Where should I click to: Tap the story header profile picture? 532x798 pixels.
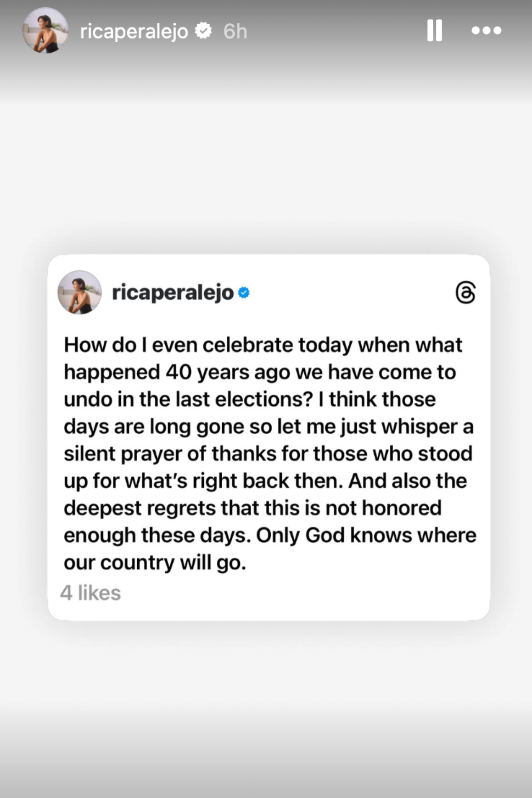46,30
